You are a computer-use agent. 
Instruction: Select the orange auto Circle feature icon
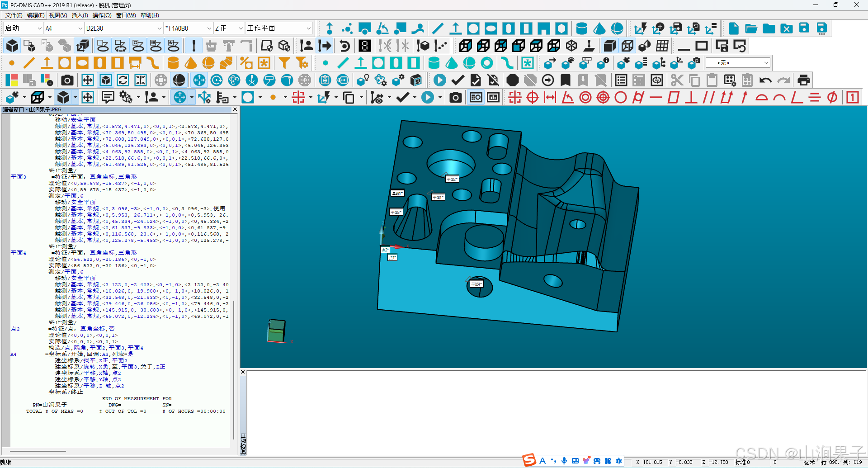[x=65, y=63]
